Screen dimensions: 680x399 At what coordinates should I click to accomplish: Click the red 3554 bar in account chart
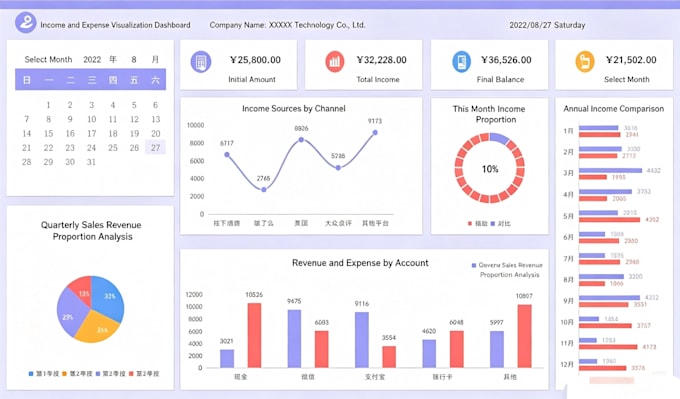(x=389, y=357)
